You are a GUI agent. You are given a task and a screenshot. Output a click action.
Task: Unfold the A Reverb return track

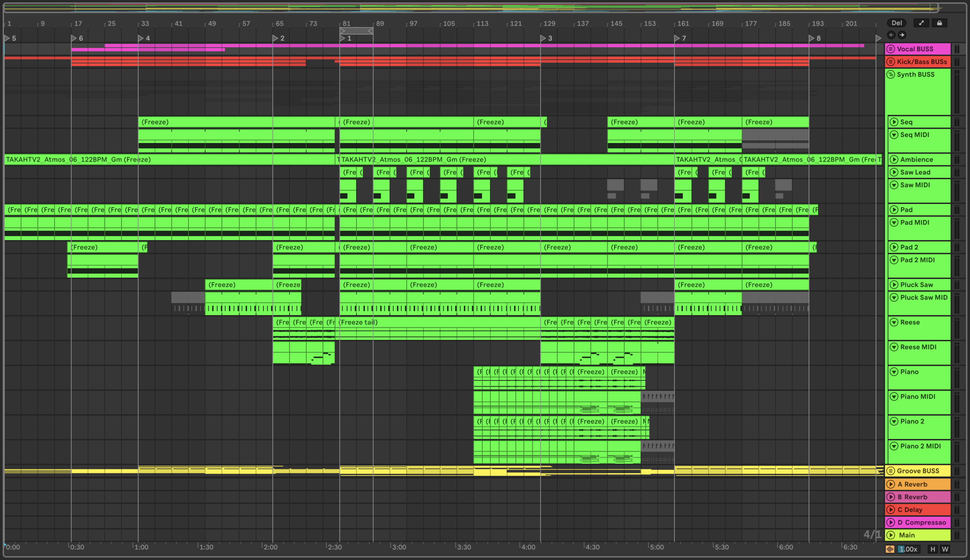coord(891,484)
